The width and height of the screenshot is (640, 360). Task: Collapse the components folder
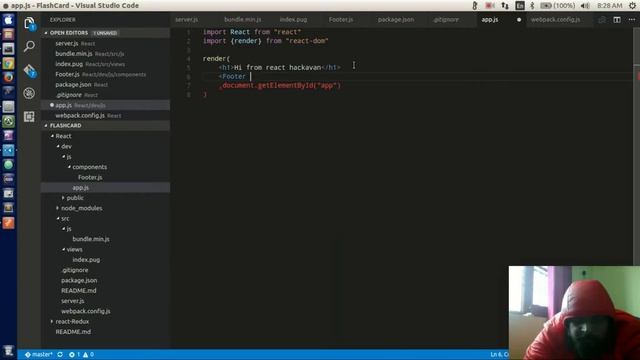tap(89, 167)
